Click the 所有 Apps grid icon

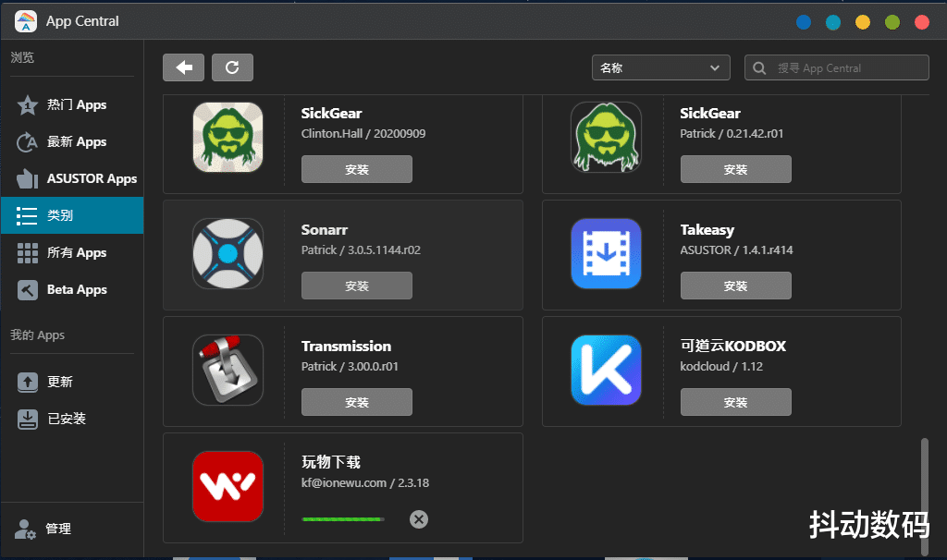coord(27,253)
